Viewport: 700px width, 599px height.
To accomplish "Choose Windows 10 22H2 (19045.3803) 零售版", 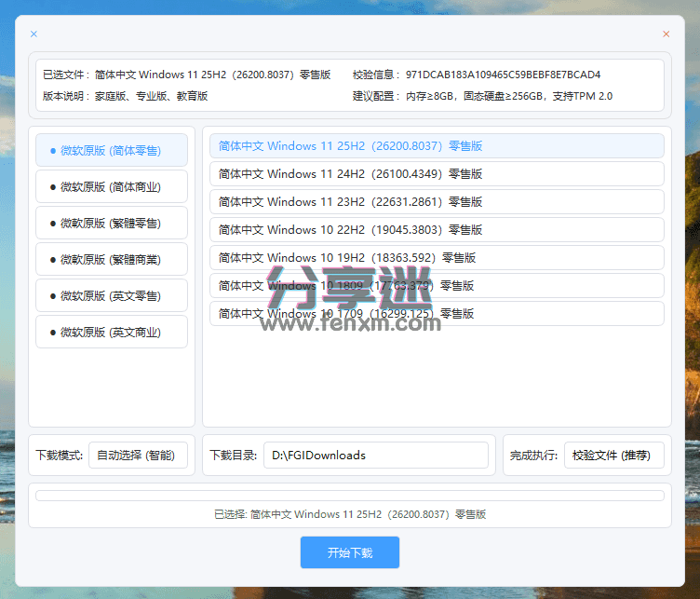I will pyautogui.click(x=437, y=229).
